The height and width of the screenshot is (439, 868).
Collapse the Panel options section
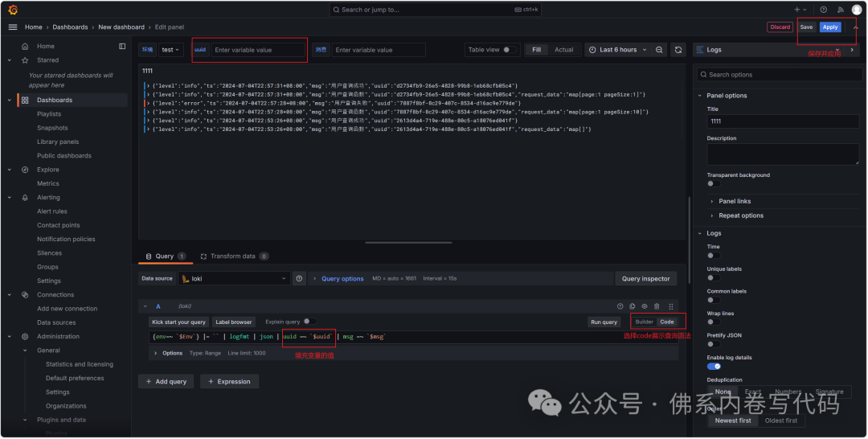pyautogui.click(x=727, y=95)
